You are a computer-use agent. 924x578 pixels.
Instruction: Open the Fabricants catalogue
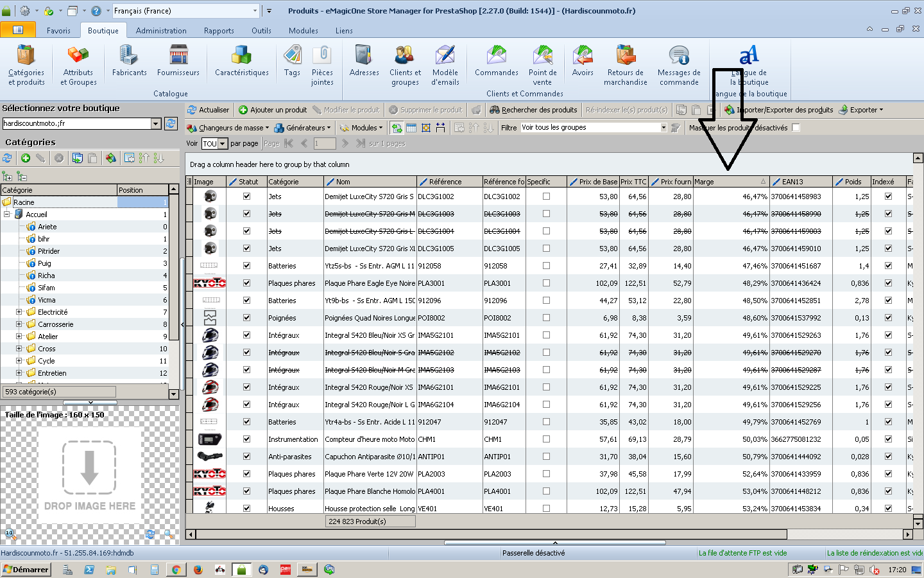(129, 61)
